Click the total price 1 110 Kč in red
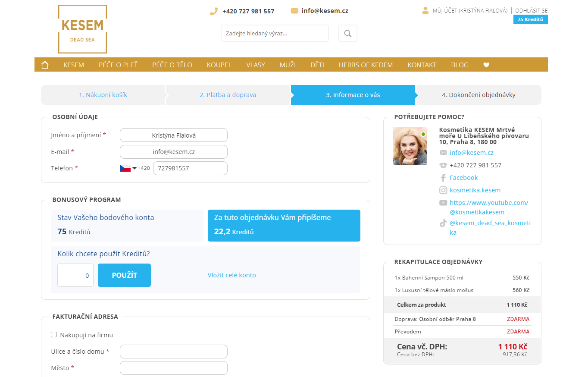 pyautogui.click(x=513, y=347)
